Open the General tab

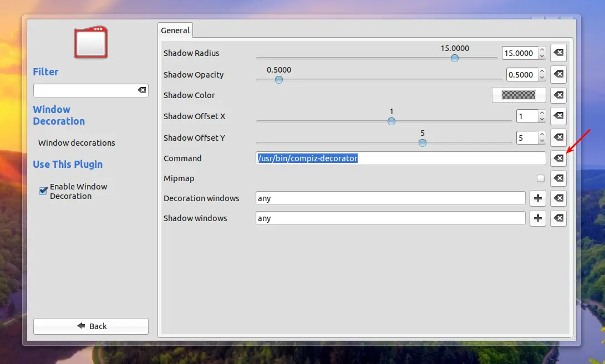175,30
